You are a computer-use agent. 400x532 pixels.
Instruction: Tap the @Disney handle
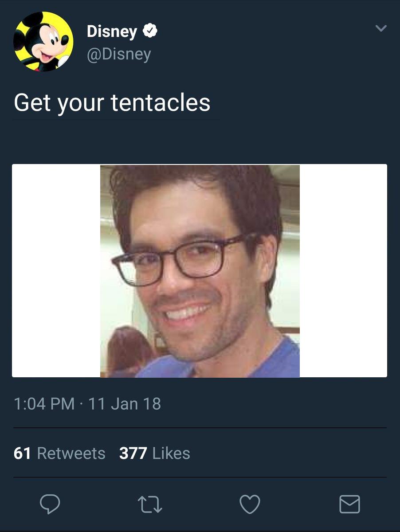(x=119, y=54)
